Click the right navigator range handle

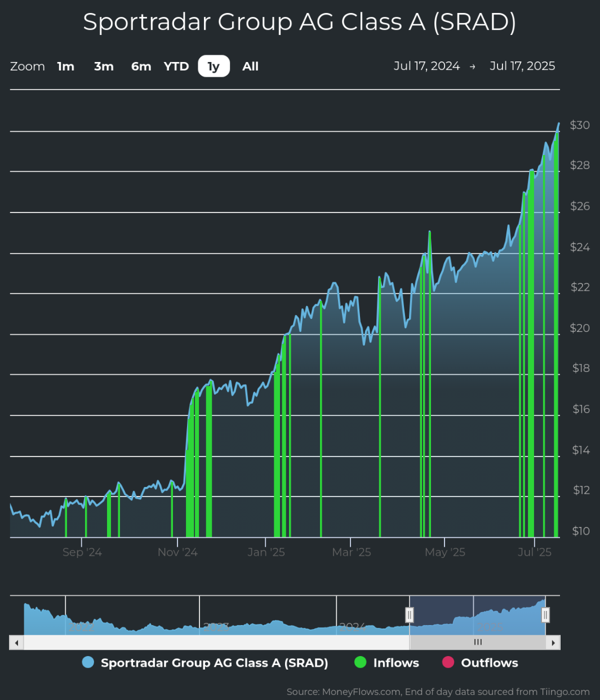tap(545, 615)
